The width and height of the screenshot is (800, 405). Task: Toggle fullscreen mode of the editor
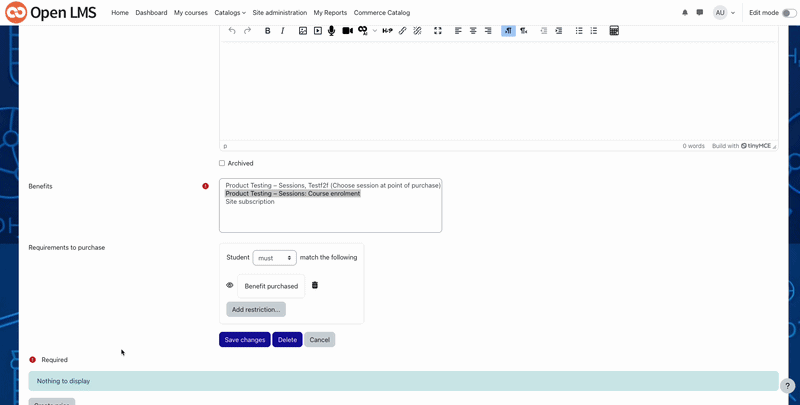[438, 31]
